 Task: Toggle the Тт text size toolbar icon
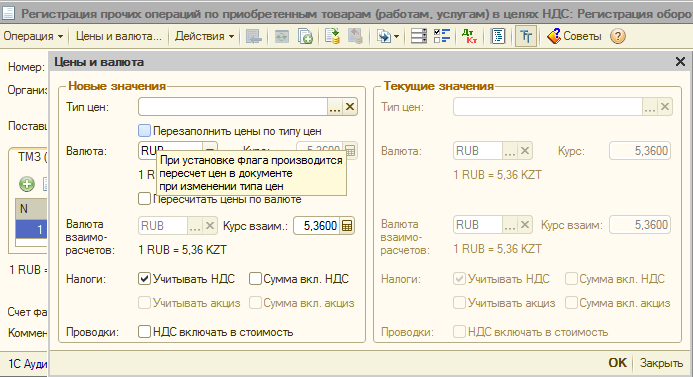[526, 36]
